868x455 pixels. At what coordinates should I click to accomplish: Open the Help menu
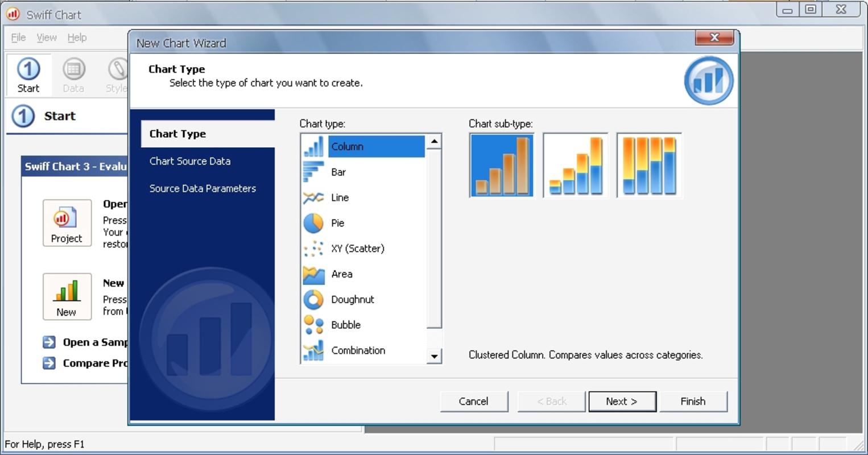(77, 38)
